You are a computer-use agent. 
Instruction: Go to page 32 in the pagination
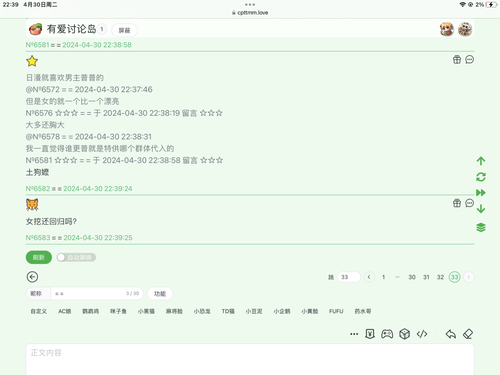[x=440, y=277]
